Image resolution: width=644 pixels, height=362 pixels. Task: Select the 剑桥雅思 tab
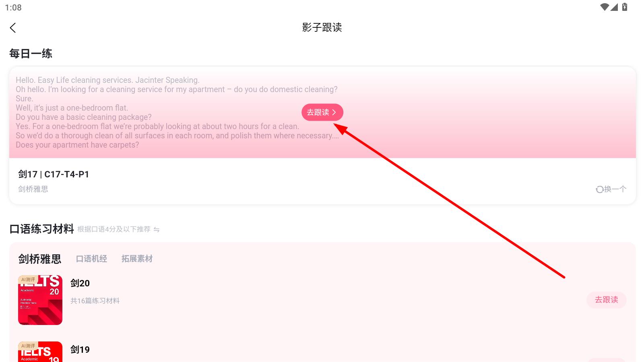(x=40, y=259)
